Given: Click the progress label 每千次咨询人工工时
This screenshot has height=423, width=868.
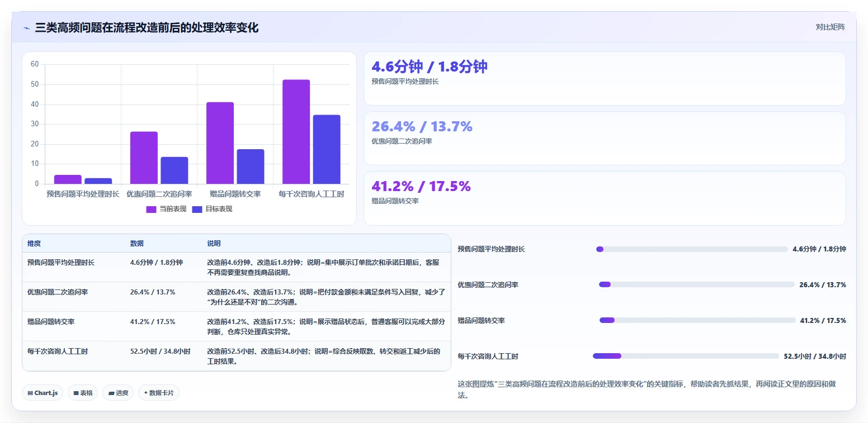Looking at the screenshot, I should click(488, 356).
